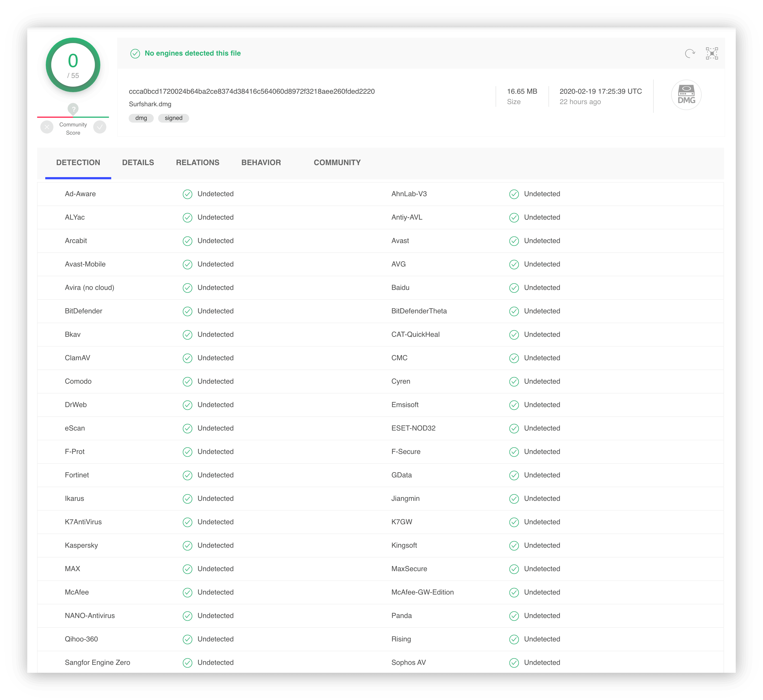
Task: Click the CMC engine name
Action: (x=399, y=358)
